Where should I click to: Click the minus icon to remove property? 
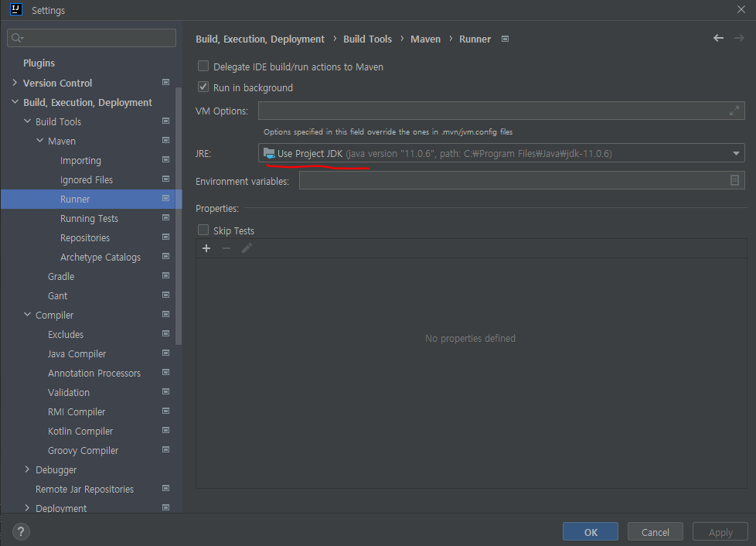[x=226, y=248]
